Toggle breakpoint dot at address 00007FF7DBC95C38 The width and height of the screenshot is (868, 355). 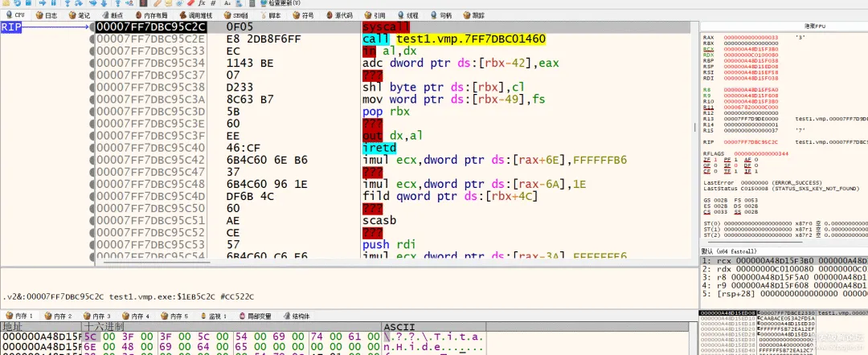(x=92, y=88)
